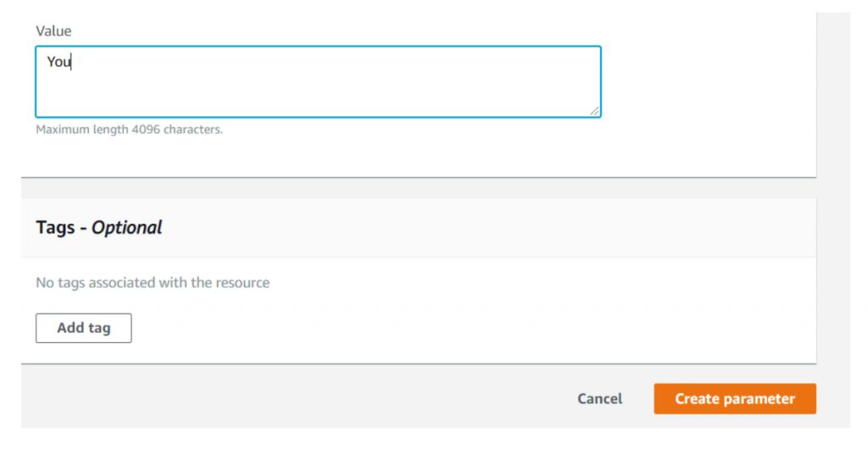This screenshot has height=455, width=868.
Task: Click the Create parameter button
Action: [734, 399]
